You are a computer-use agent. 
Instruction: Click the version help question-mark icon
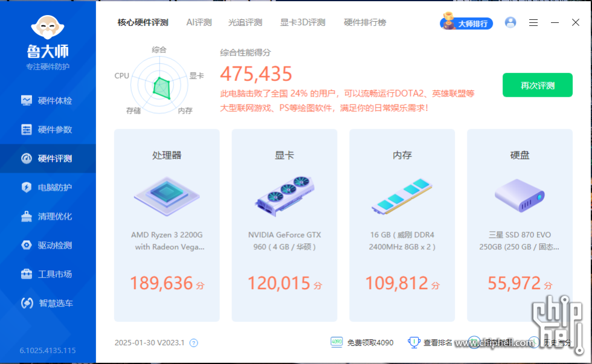[x=194, y=343]
